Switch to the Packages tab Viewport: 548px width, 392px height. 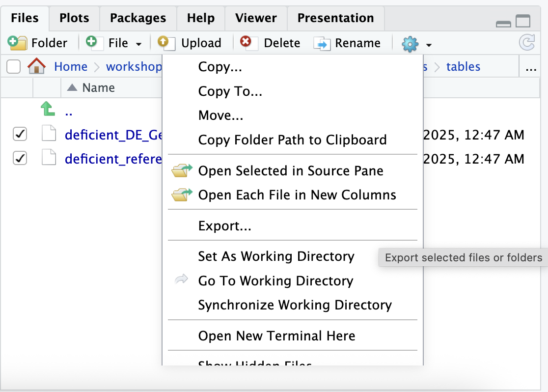(x=138, y=18)
